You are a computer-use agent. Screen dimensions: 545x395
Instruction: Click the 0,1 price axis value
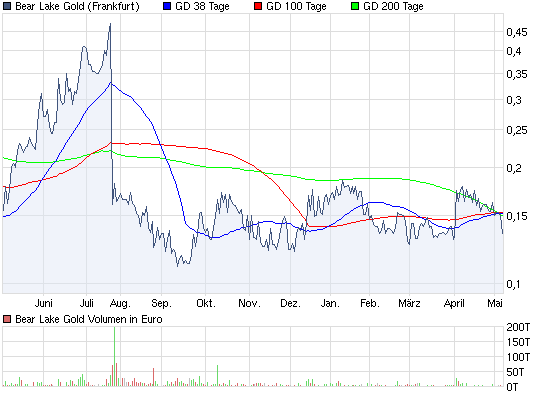click(514, 284)
